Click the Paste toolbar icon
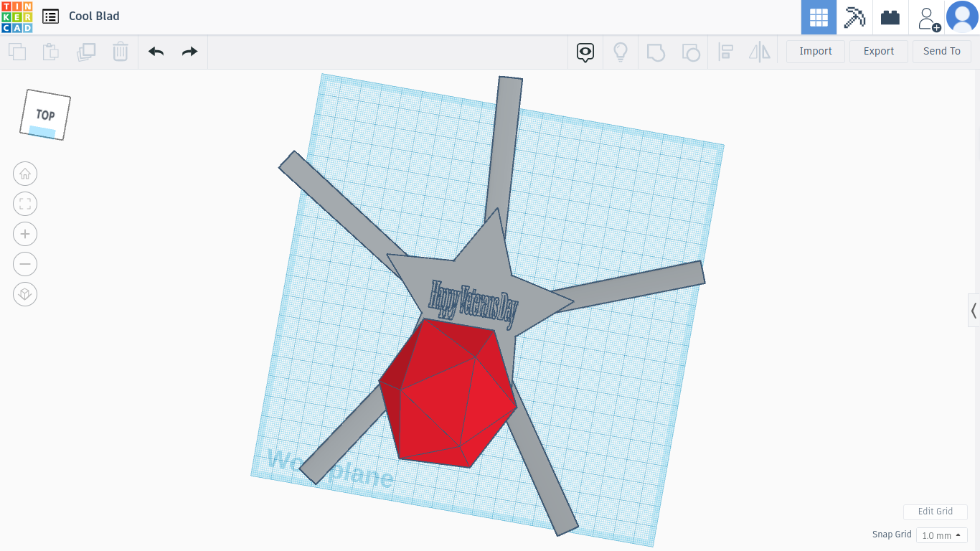This screenshot has height=551, width=980. click(50, 52)
